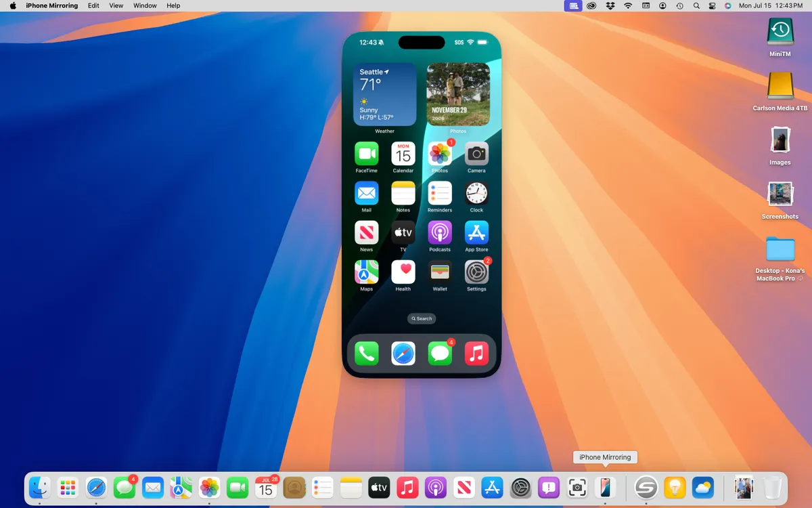Open the News app on the iPhone screen
812x508 pixels.
pos(367,232)
